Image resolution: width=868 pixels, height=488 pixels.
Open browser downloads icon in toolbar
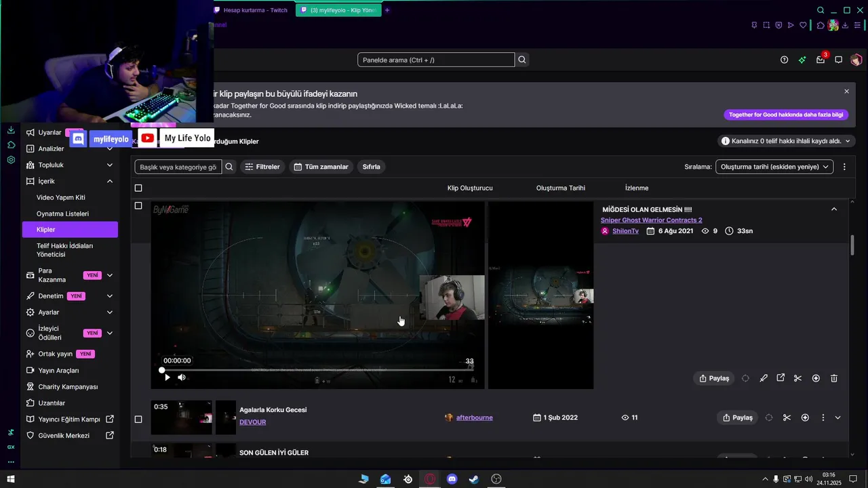pyautogui.click(x=845, y=25)
